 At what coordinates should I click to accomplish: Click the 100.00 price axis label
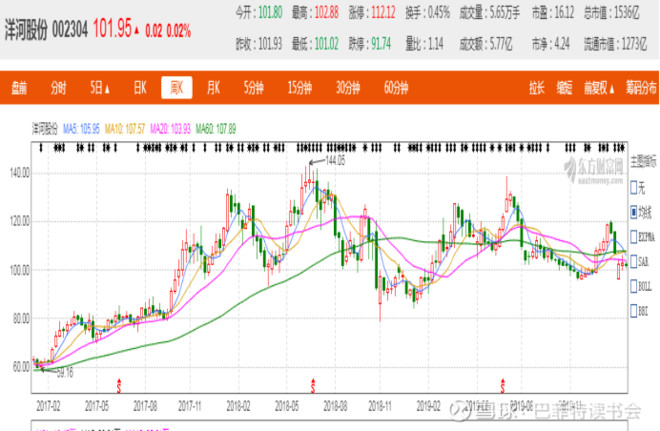point(20,270)
